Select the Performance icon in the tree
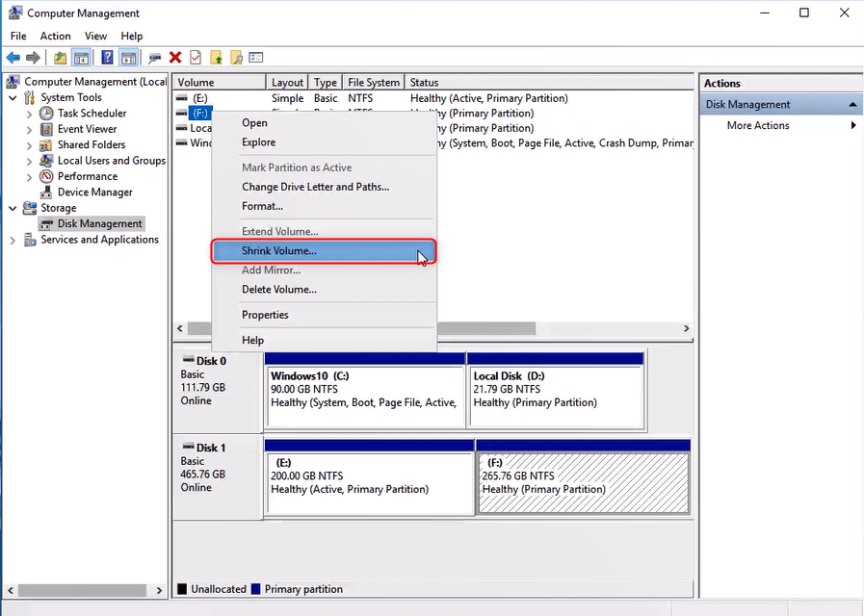This screenshot has height=616, width=864. coord(46,176)
